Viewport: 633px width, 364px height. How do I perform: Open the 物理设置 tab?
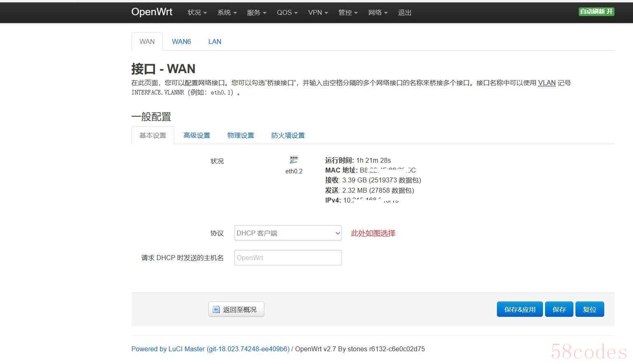[x=240, y=135]
